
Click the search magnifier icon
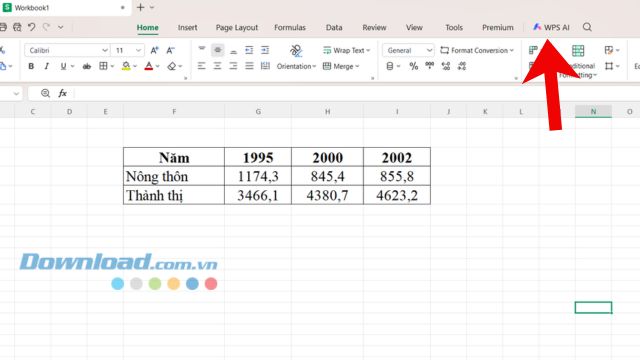[587, 27]
